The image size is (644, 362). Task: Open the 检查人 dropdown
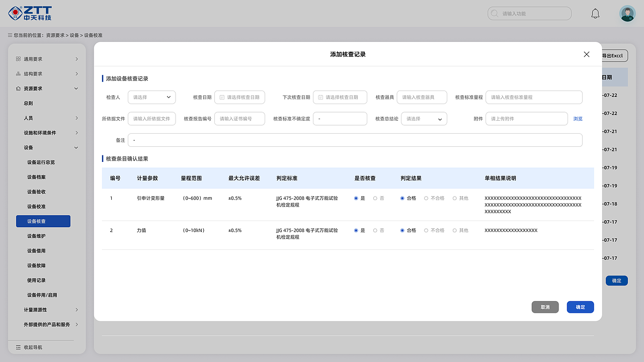click(x=151, y=97)
